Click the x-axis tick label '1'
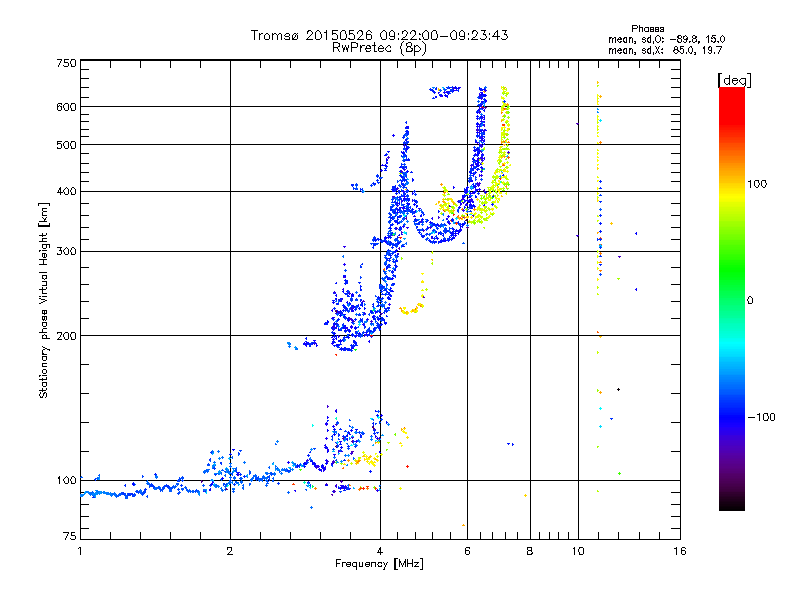 point(80,551)
